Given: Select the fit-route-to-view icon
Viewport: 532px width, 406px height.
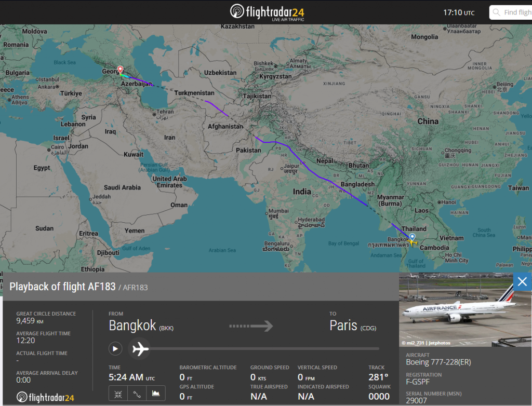Looking at the screenshot, I should pyautogui.click(x=118, y=394).
